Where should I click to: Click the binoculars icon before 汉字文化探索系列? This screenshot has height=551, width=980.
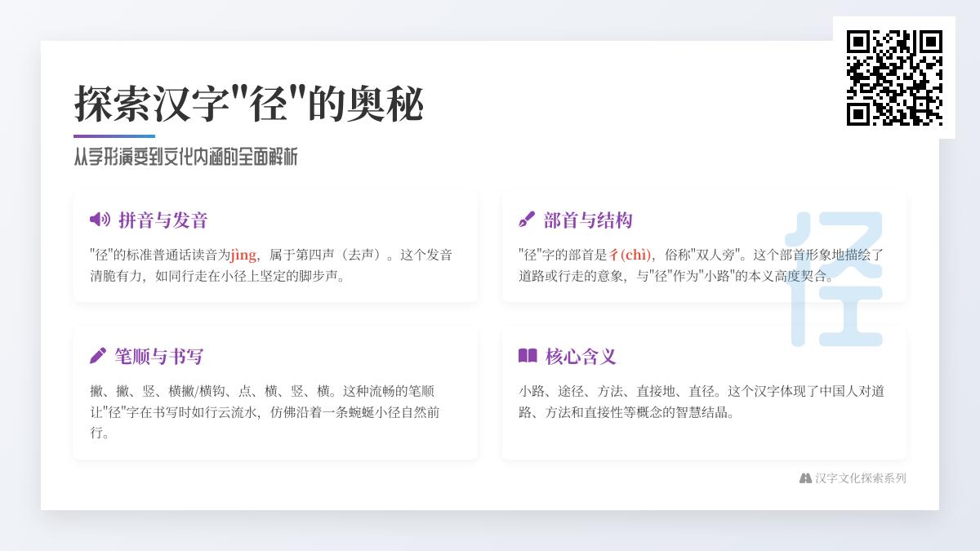coord(805,478)
